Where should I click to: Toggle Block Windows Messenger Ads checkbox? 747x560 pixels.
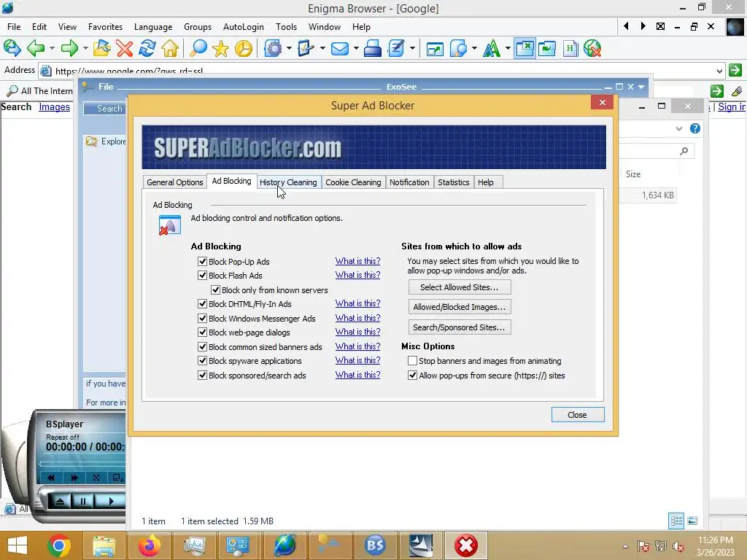pos(202,318)
